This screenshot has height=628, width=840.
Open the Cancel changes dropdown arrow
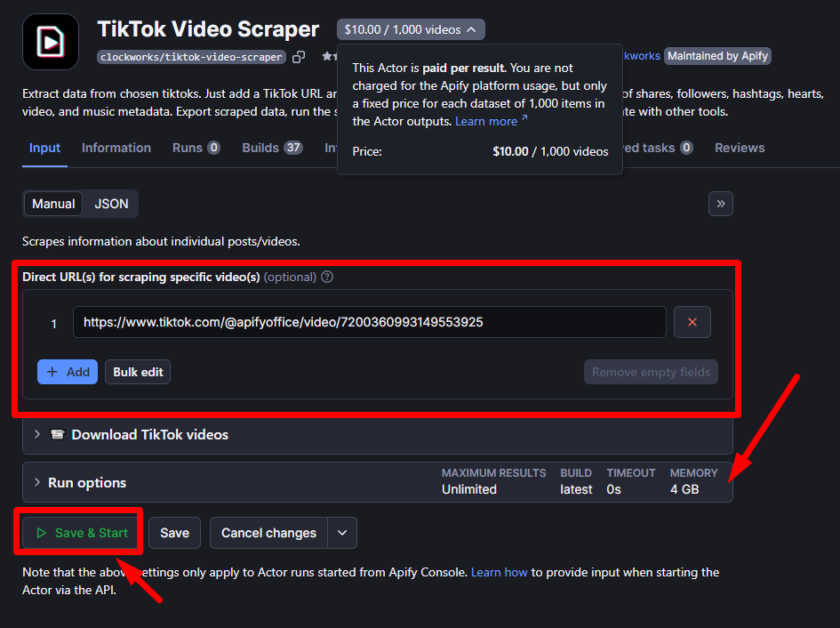[x=342, y=533]
